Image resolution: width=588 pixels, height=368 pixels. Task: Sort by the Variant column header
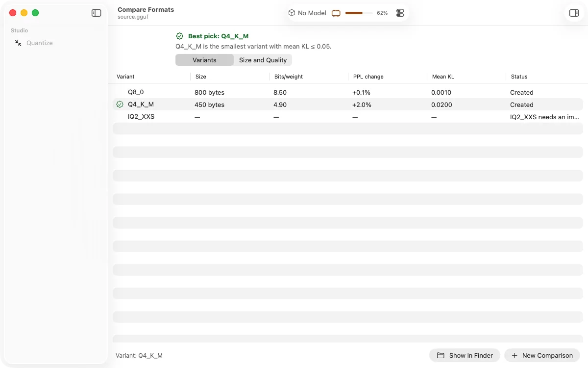coord(125,77)
